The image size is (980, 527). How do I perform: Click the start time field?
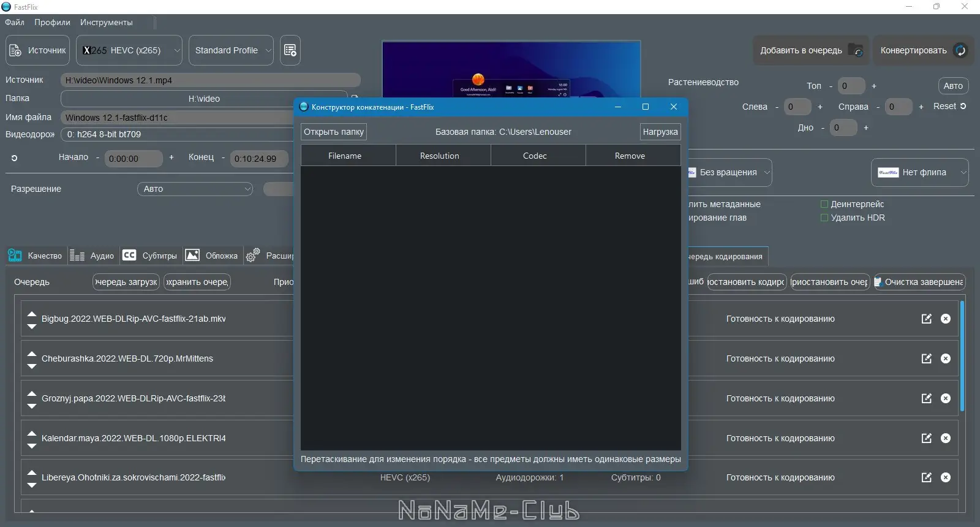click(134, 159)
